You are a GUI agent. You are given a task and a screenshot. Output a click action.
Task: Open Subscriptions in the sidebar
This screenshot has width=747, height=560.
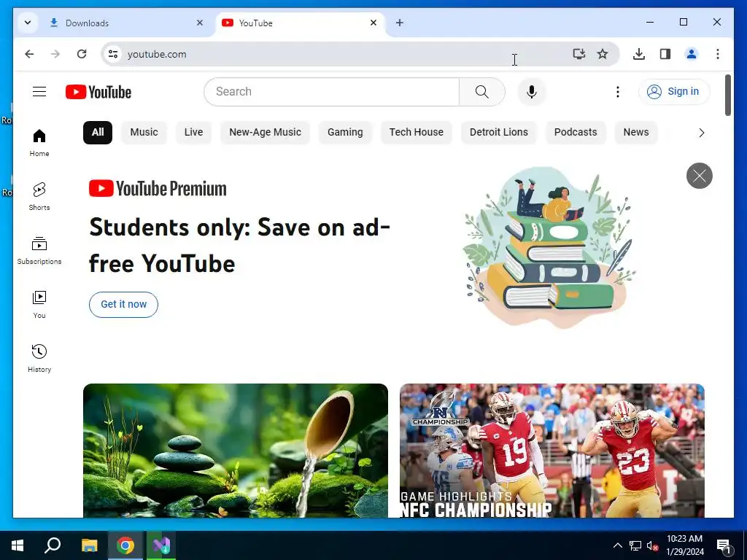click(39, 251)
